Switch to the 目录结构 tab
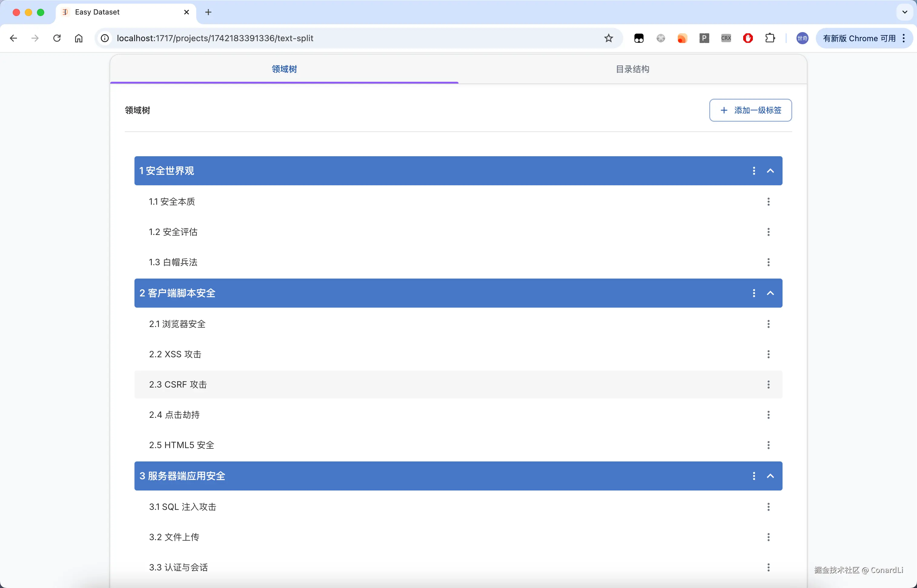 [632, 69]
